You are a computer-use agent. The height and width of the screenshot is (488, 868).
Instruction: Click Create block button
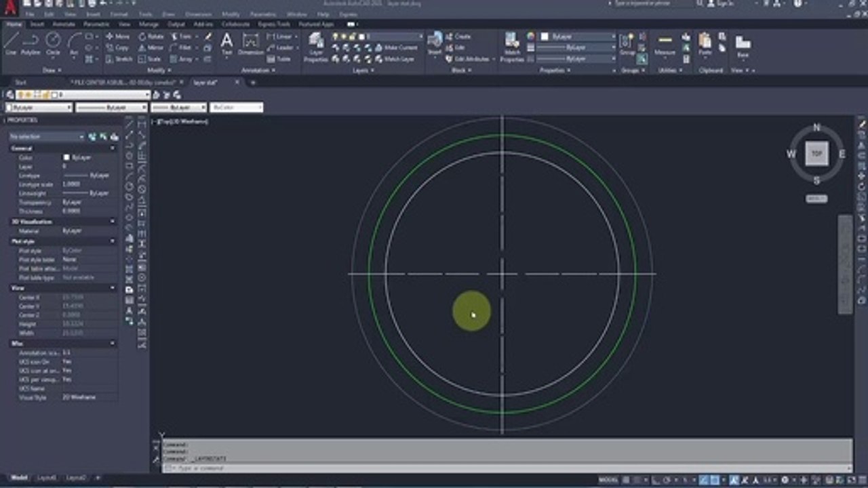[x=458, y=37]
